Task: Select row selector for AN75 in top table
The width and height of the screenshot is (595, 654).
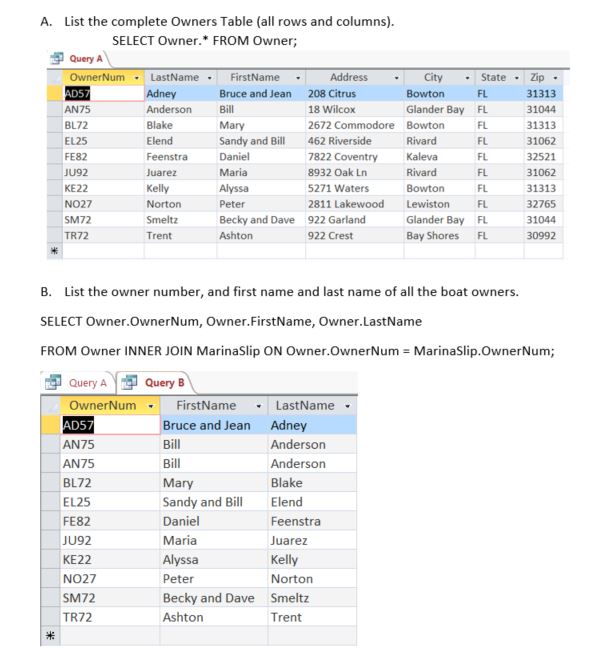Action: (x=54, y=109)
